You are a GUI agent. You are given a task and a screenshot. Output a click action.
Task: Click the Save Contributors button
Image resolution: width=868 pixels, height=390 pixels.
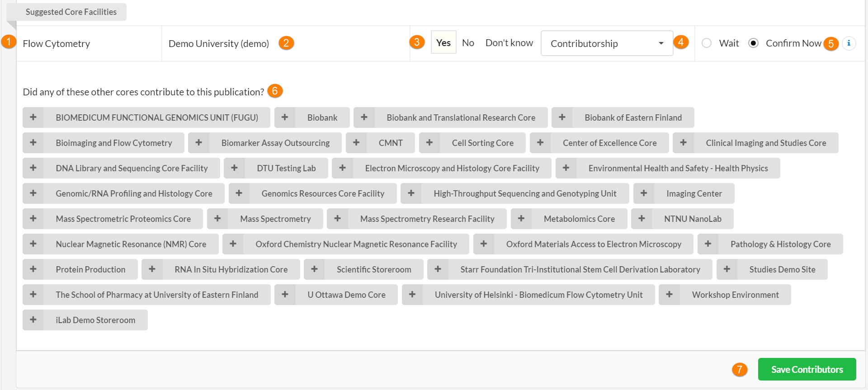point(807,369)
